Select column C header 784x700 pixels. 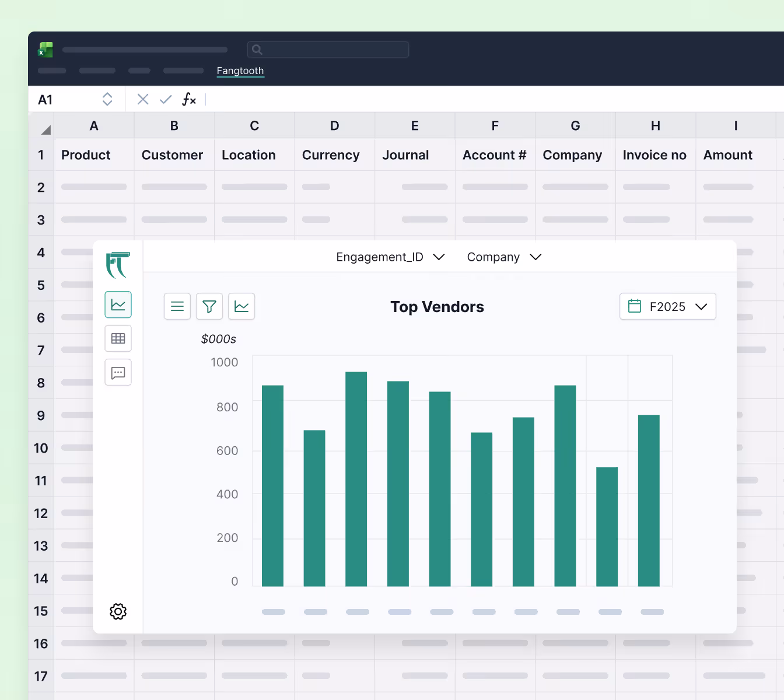tap(254, 125)
